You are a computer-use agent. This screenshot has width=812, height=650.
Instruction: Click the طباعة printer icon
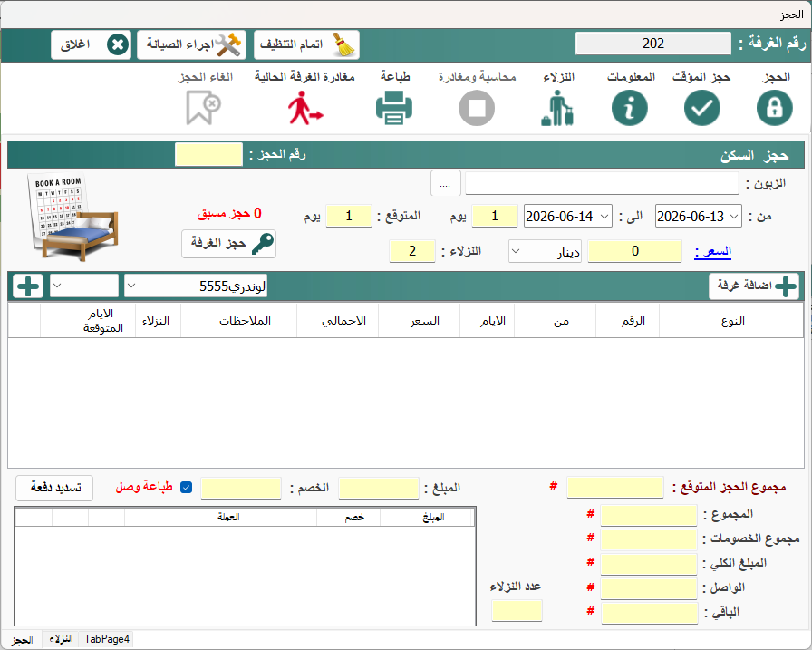(394, 108)
